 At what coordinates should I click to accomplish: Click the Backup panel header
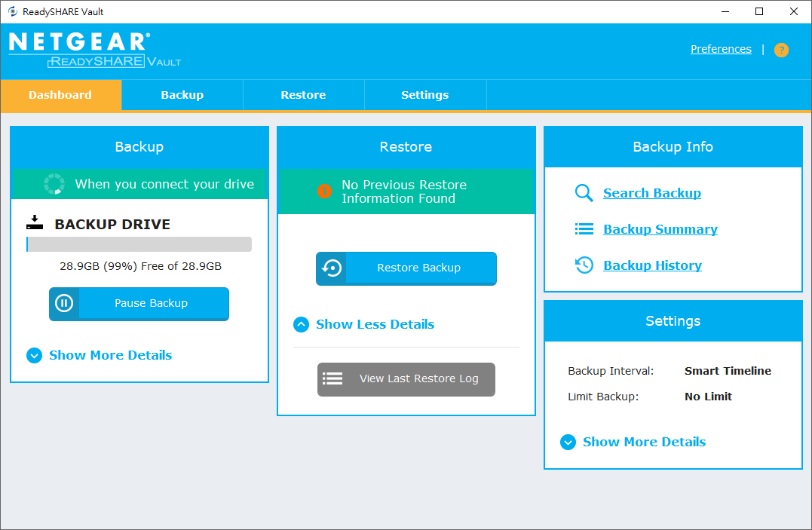139,146
